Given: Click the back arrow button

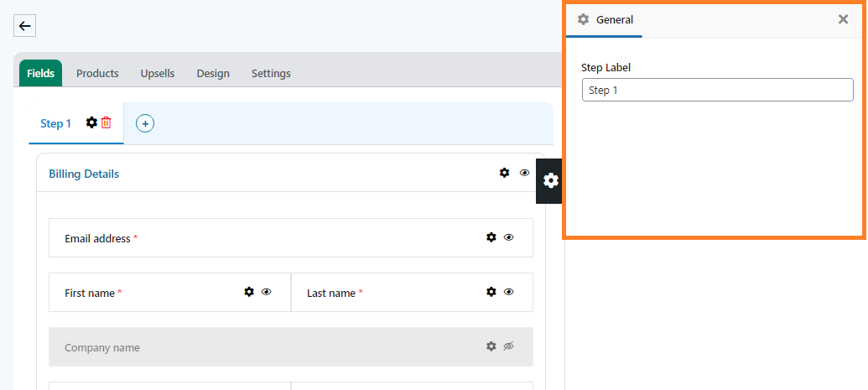Looking at the screenshot, I should tap(24, 26).
